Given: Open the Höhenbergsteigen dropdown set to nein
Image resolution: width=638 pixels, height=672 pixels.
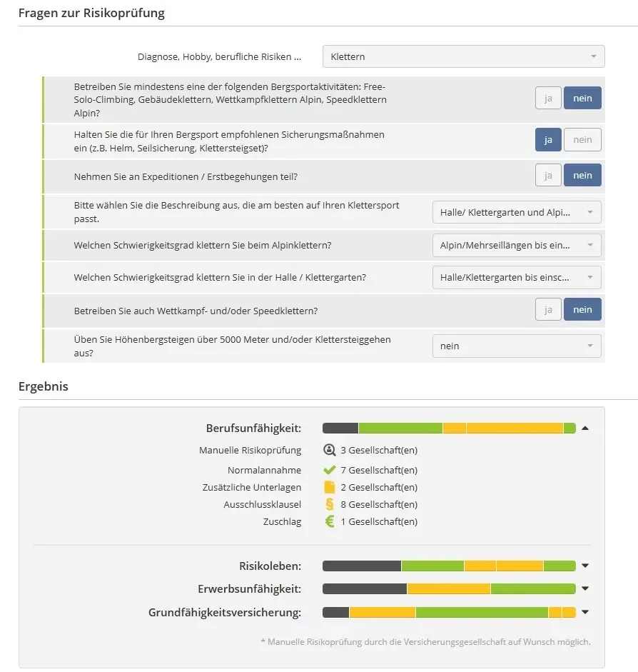Looking at the screenshot, I should 516,346.
